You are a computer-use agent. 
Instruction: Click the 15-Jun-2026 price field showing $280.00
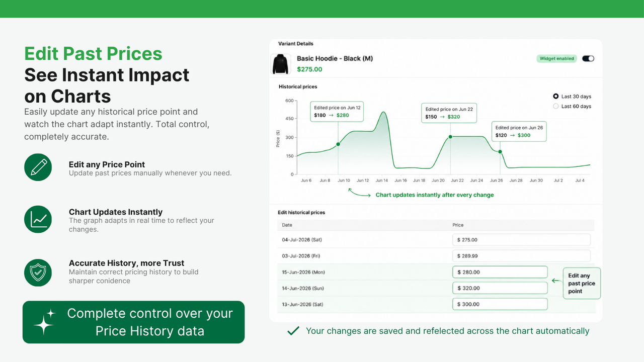click(x=500, y=272)
